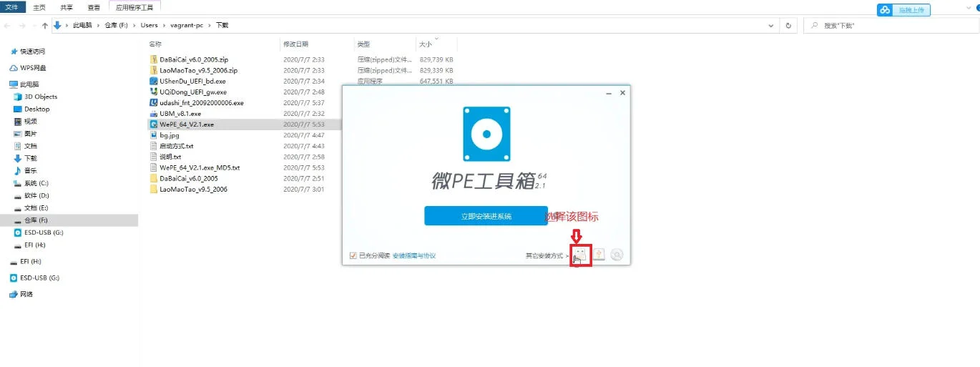Click the Baidu cloud drag-upload icon
Image resolution: width=980 pixels, height=367 pixels.
(x=885, y=10)
